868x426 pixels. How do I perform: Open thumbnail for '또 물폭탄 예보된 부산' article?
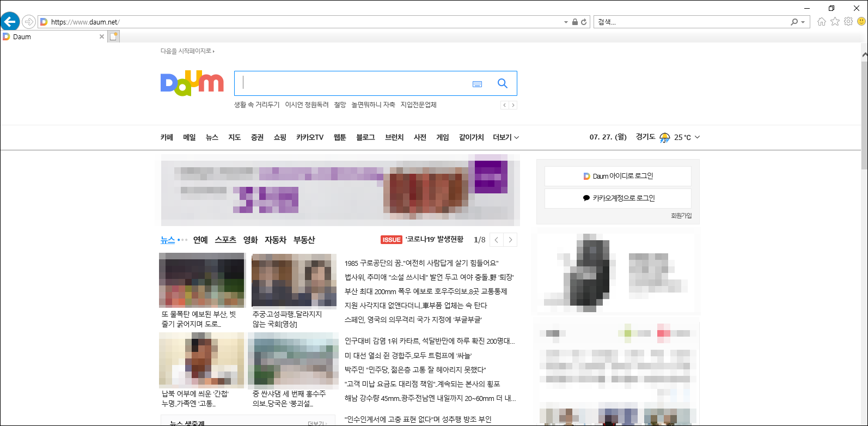201,280
